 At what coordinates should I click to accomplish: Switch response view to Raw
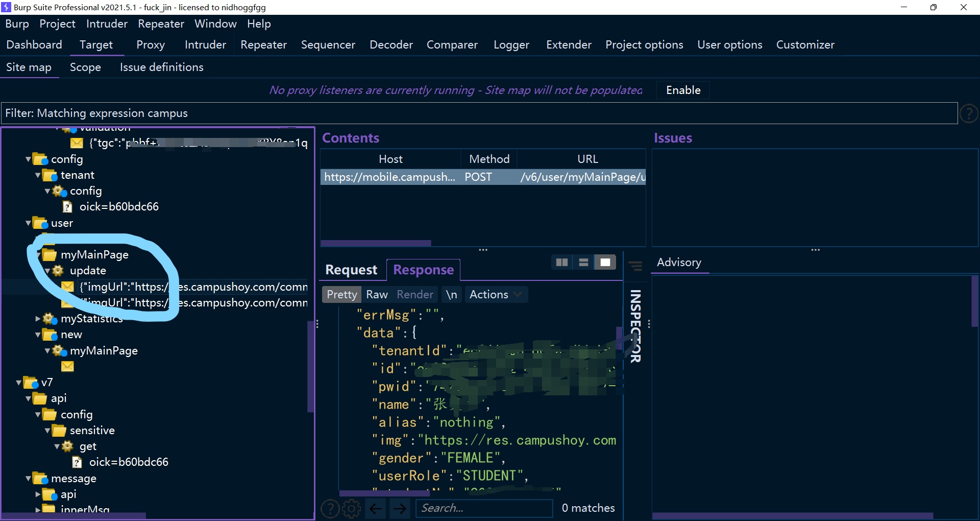[x=377, y=294]
